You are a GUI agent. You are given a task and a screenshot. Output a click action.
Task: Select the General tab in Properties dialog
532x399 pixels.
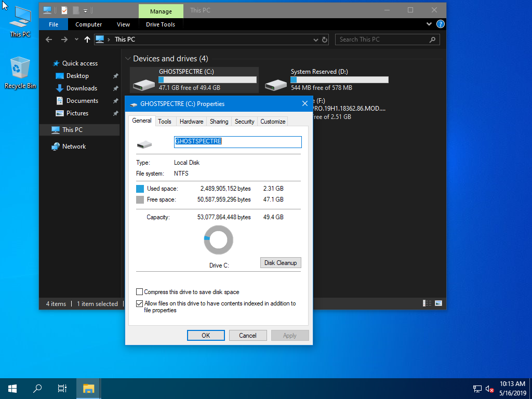click(142, 121)
